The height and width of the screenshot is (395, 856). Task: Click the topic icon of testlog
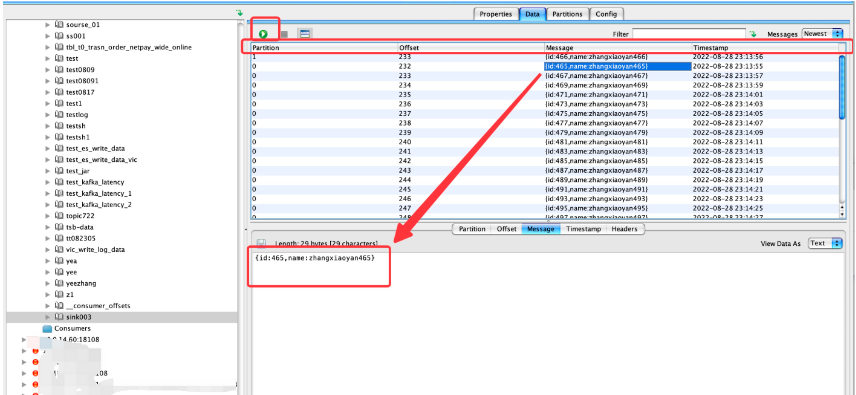point(60,115)
